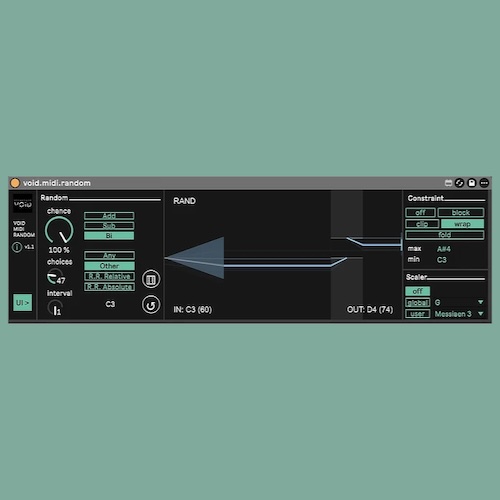Open the info icon next to v1.1
The width and height of the screenshot is (500, 500).
(x=17, y=247)
